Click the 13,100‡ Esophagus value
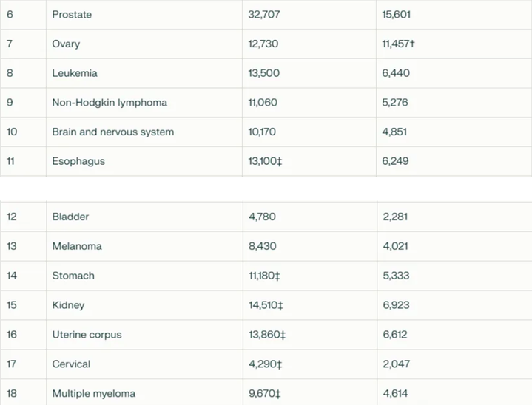The image size is (532, 405). tap(267, 161)
